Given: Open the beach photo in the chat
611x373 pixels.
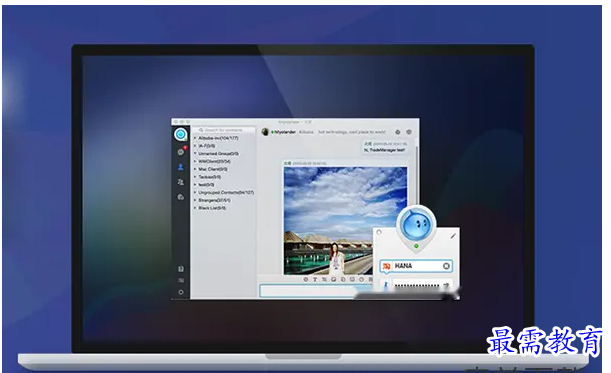Looking at the screenshot, I should [x=345, y=221].
